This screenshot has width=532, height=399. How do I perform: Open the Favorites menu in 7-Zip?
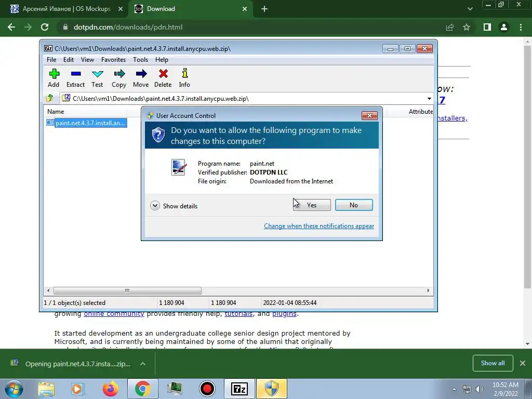(x=113, y=60)
